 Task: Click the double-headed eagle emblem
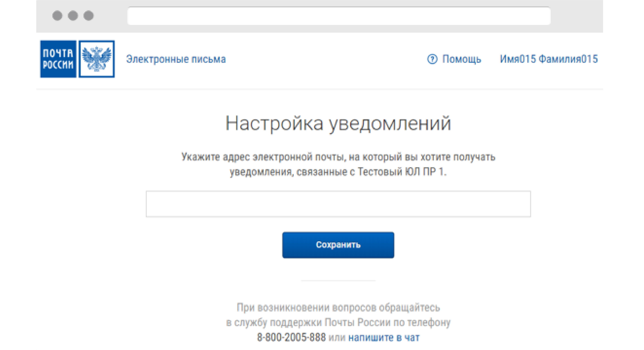(x=97, y=59)
